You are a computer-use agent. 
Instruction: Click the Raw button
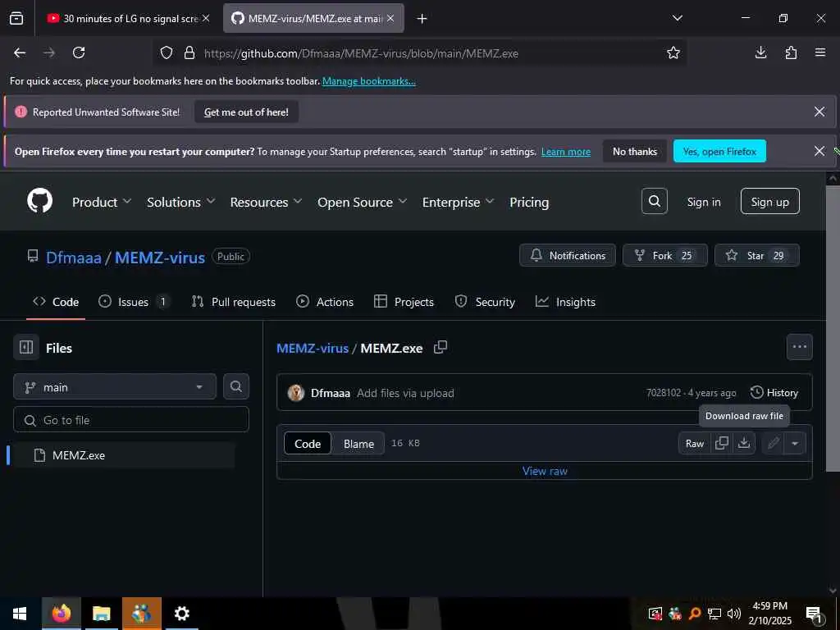coord(694,443)
